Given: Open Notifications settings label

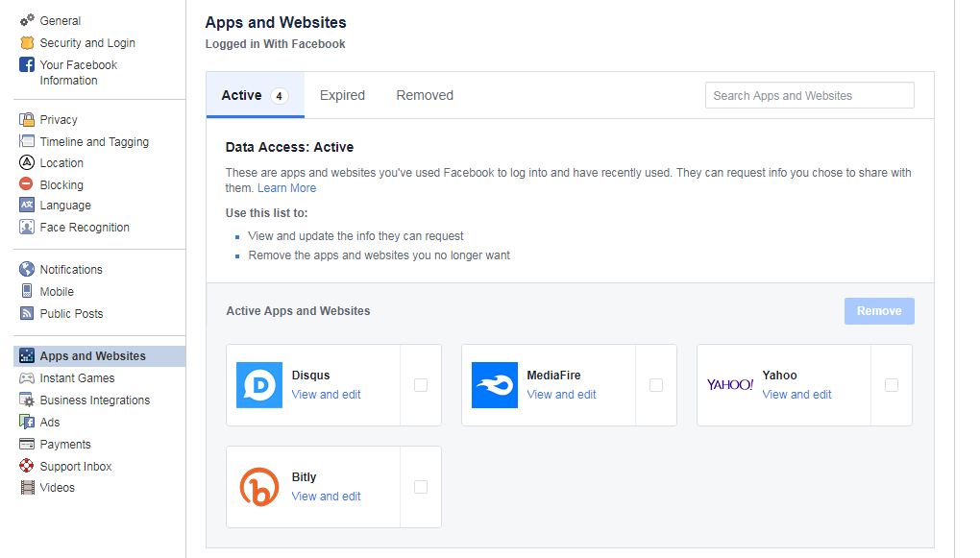Looking at the screenshot, I should [x=71, y=269].
